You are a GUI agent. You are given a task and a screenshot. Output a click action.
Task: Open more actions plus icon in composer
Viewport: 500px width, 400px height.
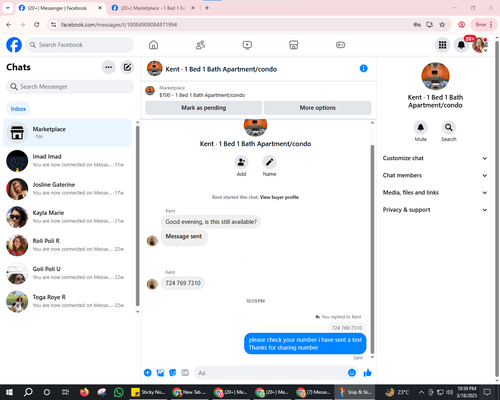tap(148, 373)
